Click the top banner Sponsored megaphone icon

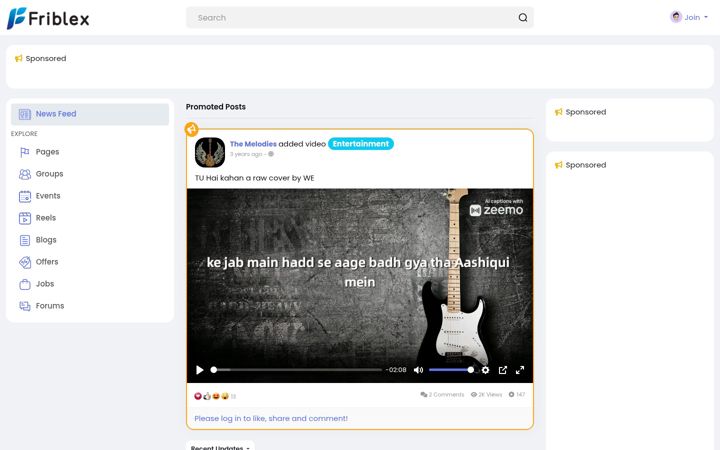18,58
